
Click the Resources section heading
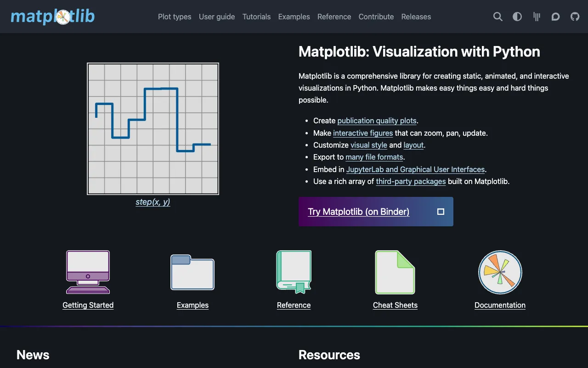(329, 355)
